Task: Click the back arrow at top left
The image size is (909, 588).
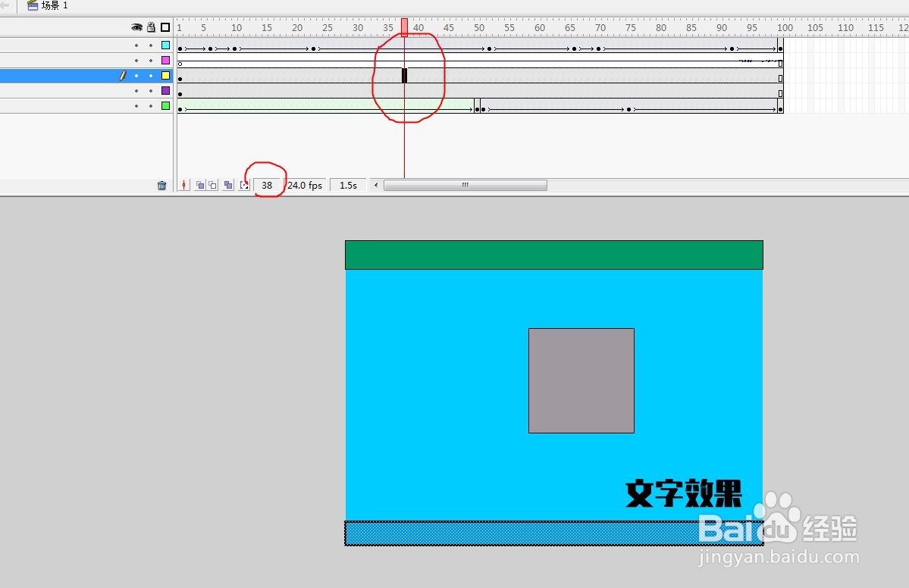Action: coord(6,5)
